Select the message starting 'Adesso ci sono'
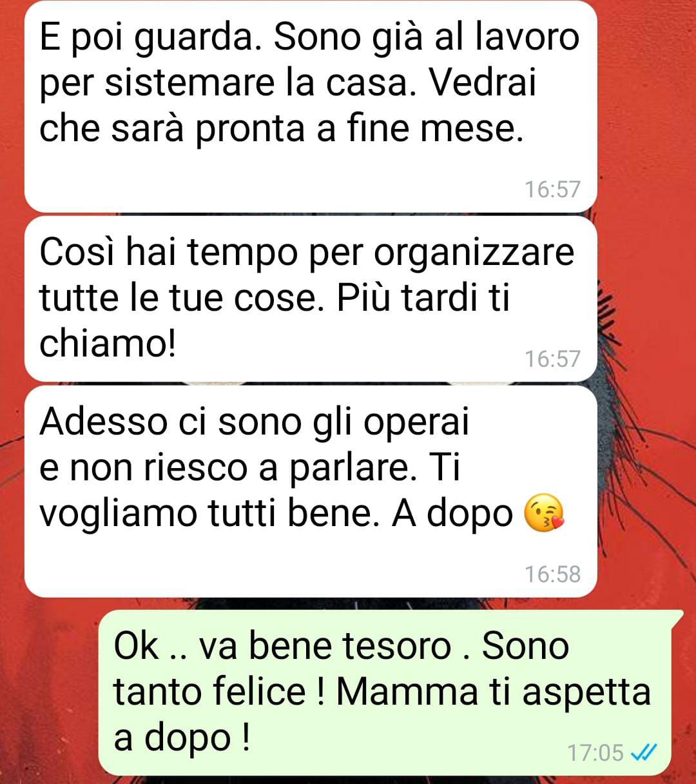This screenshot has width=696, height=784. tap(311, 491)
